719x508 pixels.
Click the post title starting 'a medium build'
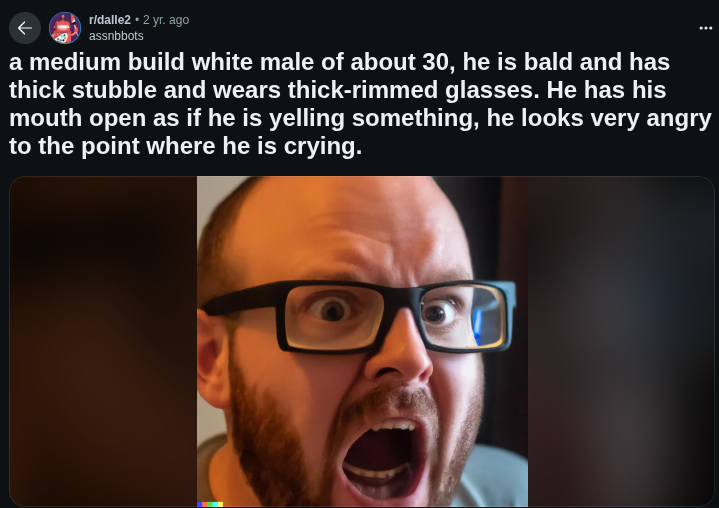pos(360,104)
